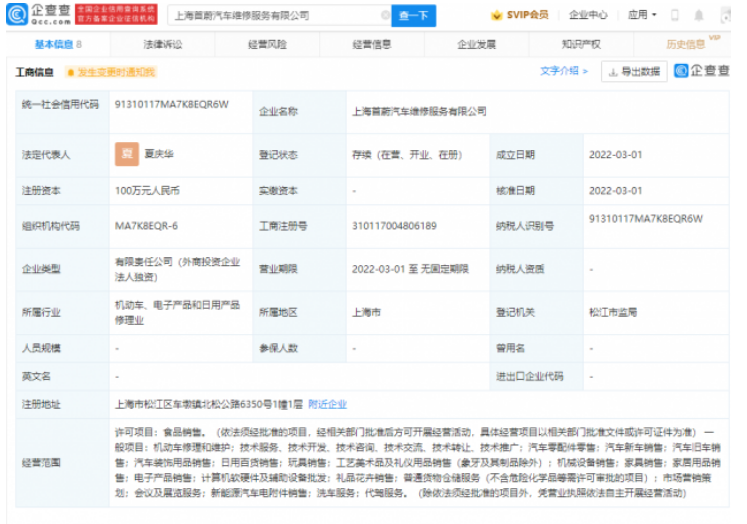Click the 实缴资本 label
Screen dimensions: 747x524
click(x=278, y=191)
